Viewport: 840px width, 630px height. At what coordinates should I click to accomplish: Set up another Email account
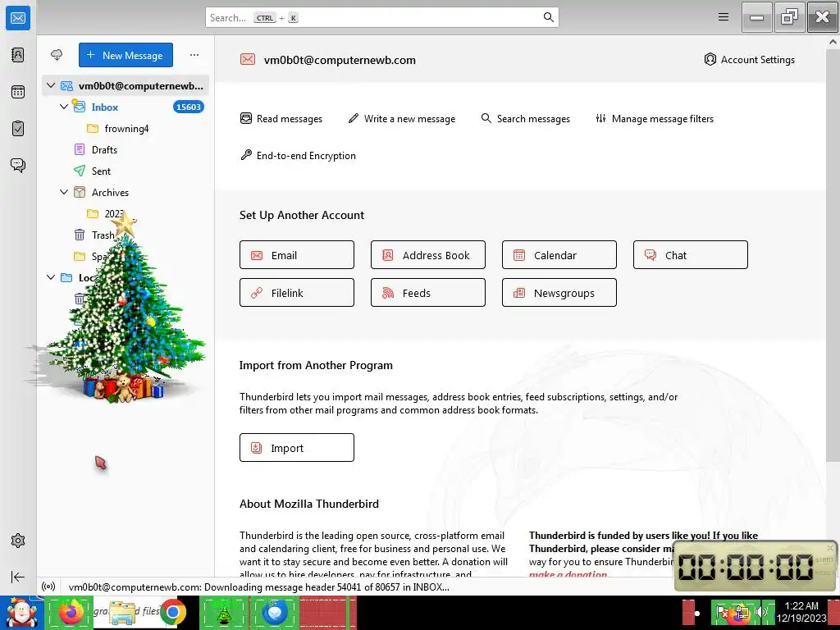(x=297, y=255)
